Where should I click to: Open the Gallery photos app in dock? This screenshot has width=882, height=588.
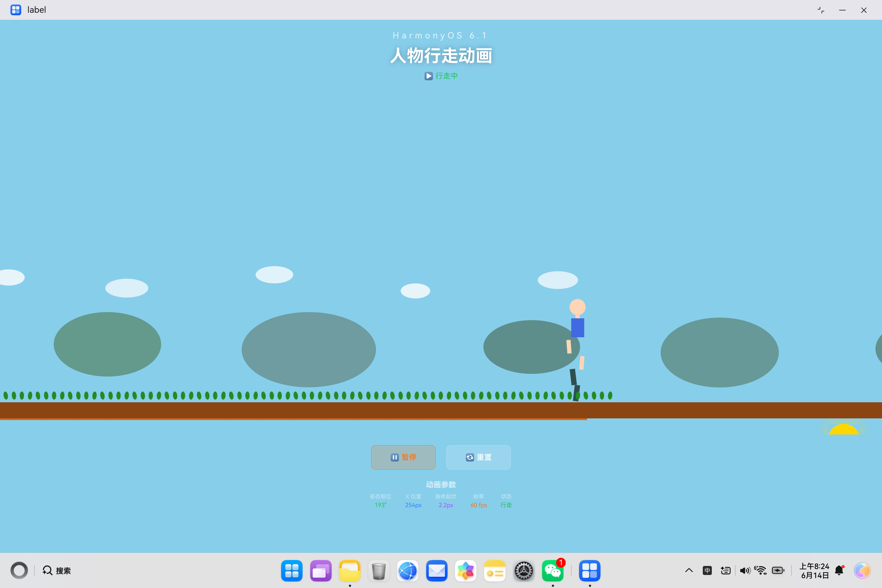pyautogui.click(x=466, y=571)
